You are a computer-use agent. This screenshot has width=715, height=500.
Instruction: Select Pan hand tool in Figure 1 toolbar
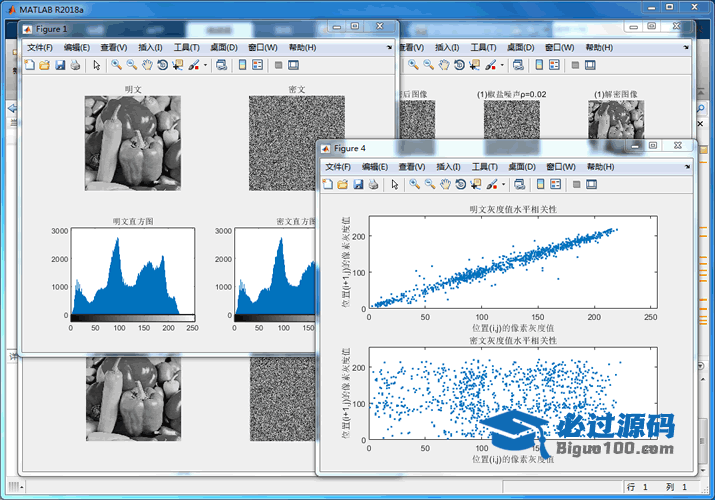click(147, 65)
